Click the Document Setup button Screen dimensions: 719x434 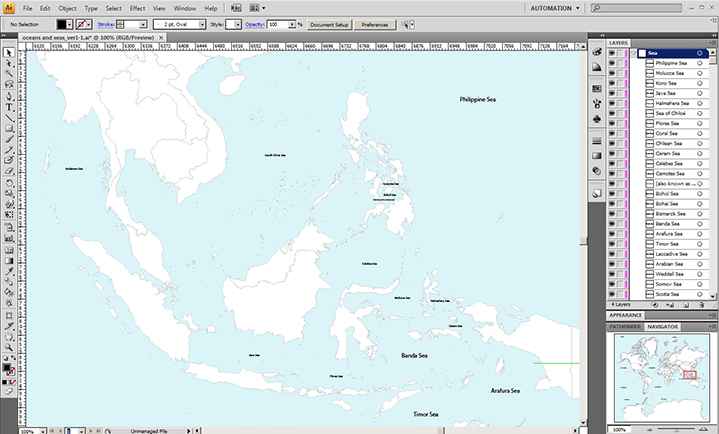pos(329,23)
